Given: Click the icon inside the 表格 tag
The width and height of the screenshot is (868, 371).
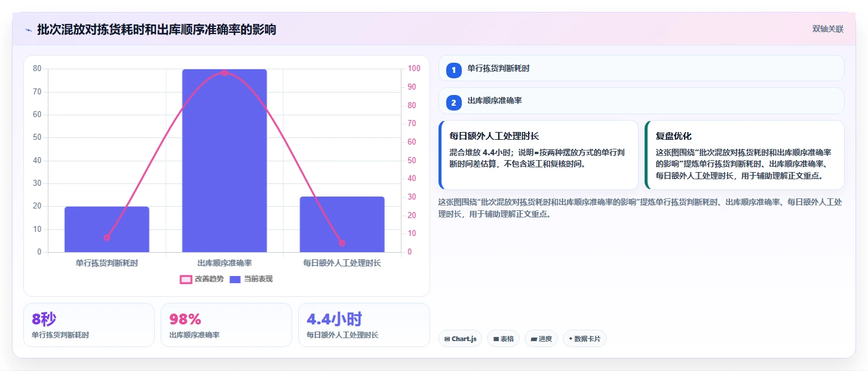Looking at the screenshot, I should coord(496,339).
